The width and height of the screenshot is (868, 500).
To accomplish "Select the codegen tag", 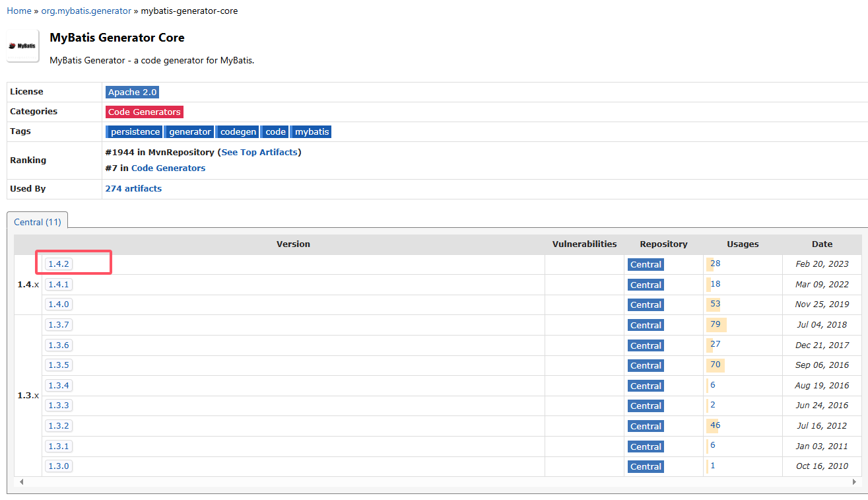I will click(237, 131).
